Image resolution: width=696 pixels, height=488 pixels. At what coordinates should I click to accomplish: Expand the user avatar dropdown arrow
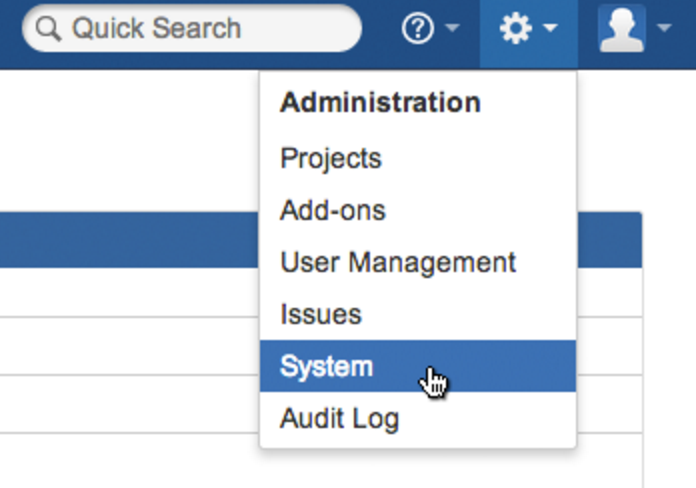coord(664,29)
